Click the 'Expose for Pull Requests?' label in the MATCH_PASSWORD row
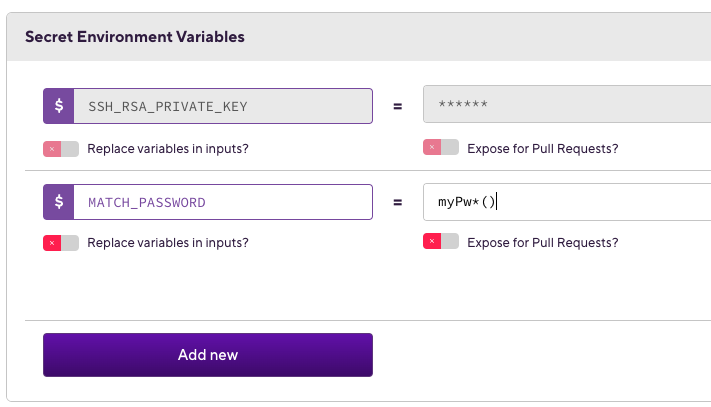 pyautogui.click(x=542, y=243)
